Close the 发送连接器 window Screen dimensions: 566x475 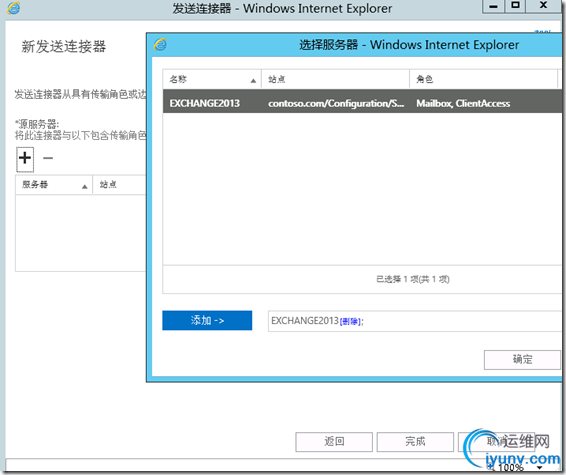(543, 6)
